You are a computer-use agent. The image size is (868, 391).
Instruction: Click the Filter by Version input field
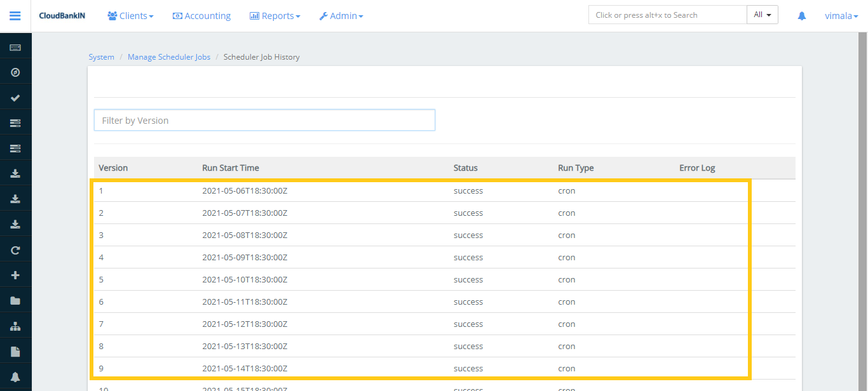click(264, 121)
